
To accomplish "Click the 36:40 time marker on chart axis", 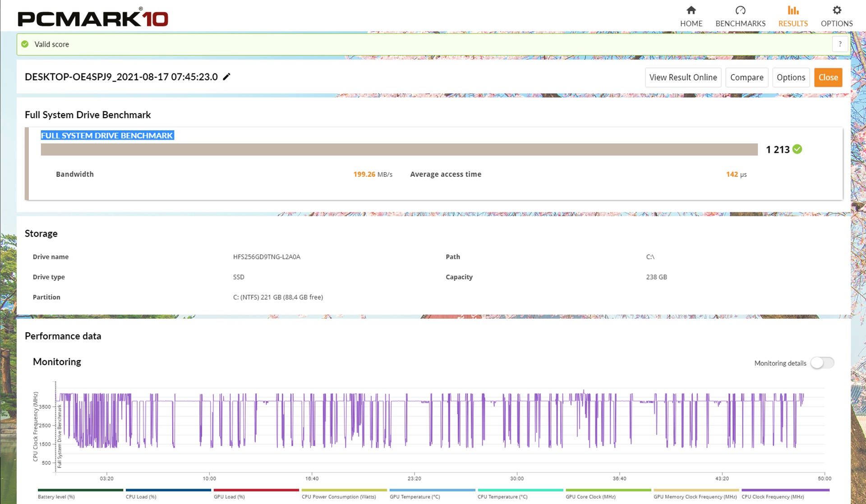I will coord(619,479).
